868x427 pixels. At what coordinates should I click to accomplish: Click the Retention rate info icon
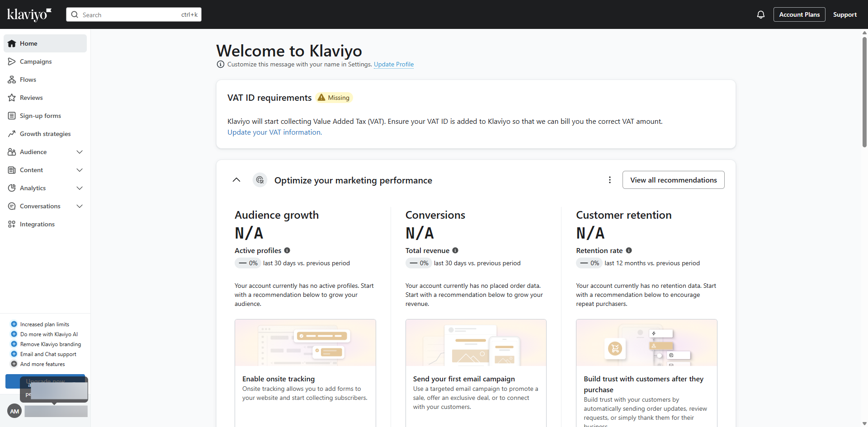coord(629,250)
